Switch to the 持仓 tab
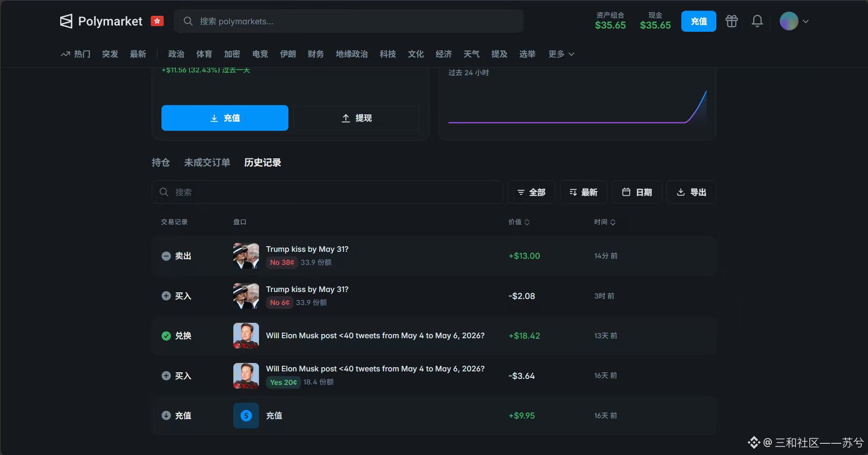 (x=161, y=163)
